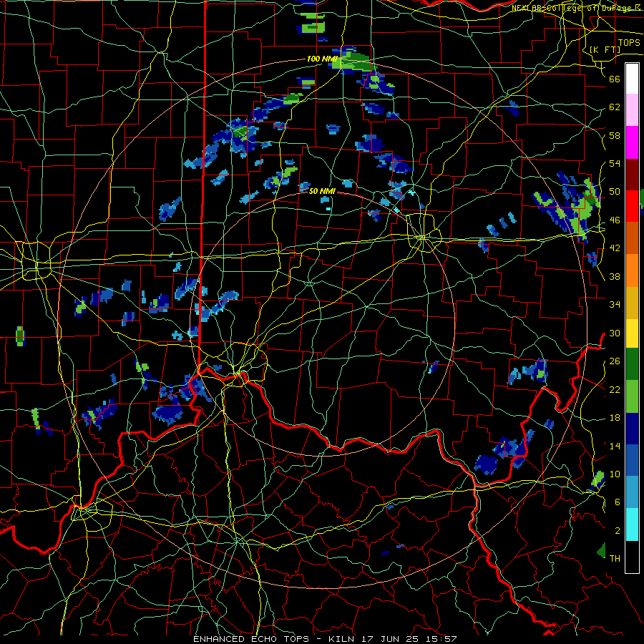
Task: Click the 'ENHANCED ECHO TOPS - KILN' caption
Action: pos(275,639)
